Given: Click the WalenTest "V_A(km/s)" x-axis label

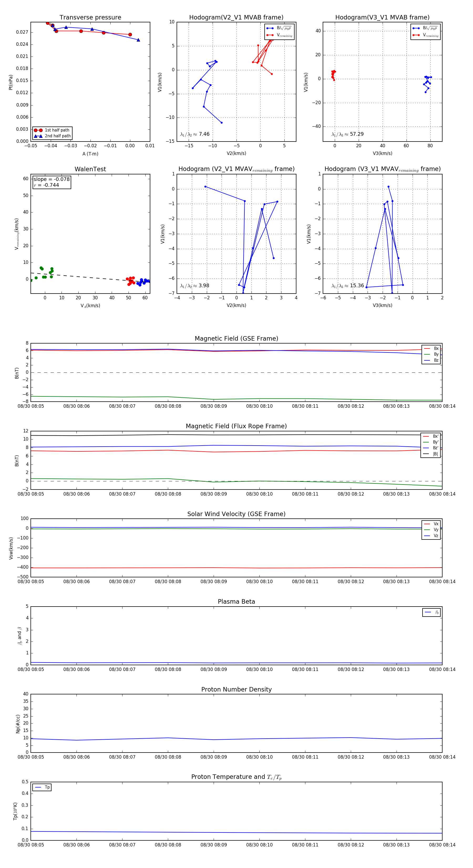Looking at the screenshot, I should [90, 306].
